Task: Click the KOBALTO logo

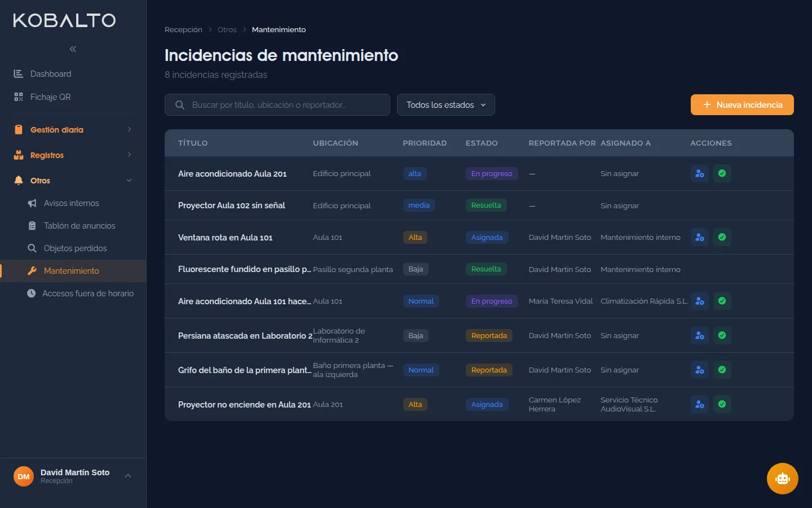Action: (64, 21)
